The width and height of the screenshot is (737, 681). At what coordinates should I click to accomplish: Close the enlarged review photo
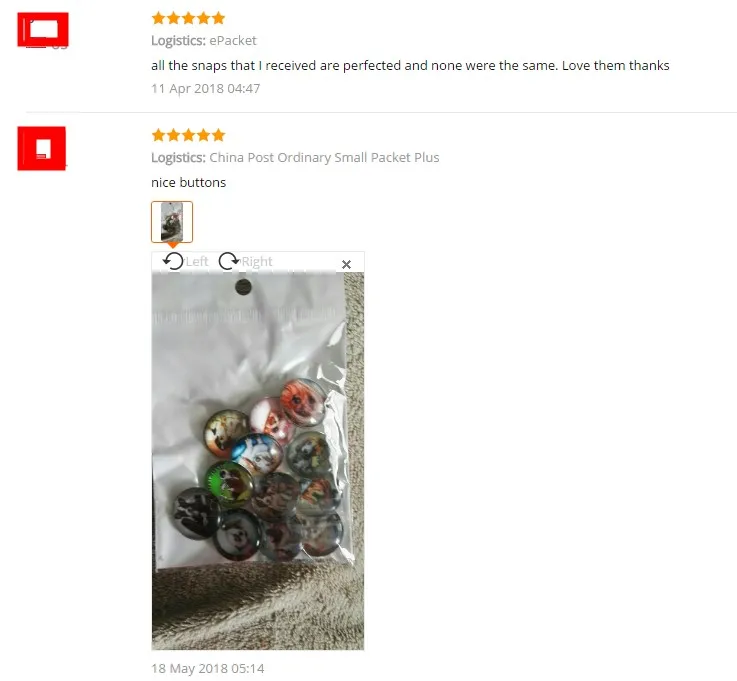pos(346,265)
